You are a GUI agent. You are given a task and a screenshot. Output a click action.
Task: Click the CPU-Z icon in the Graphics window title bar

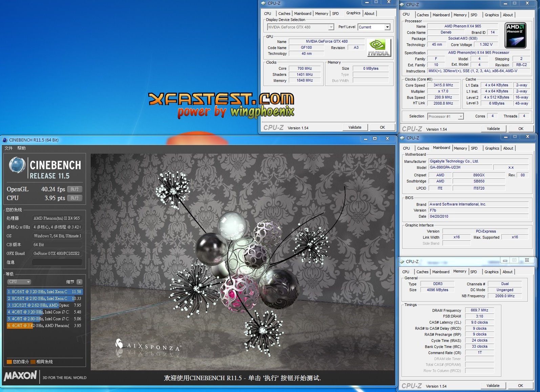263,3
